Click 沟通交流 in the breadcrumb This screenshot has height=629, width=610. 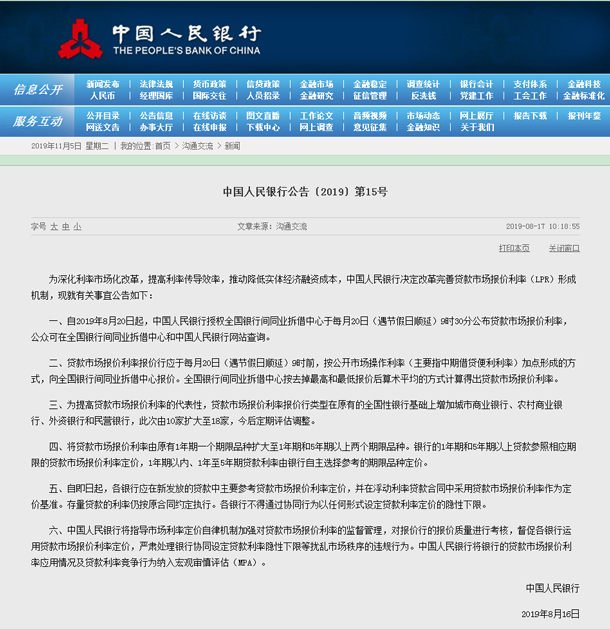click(x=197, y=146)
